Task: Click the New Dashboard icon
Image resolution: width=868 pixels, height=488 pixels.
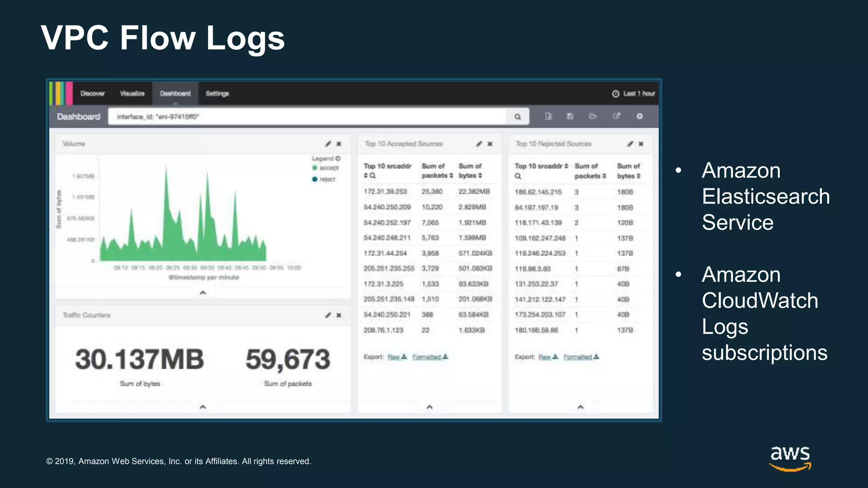Action: (548, 116)
